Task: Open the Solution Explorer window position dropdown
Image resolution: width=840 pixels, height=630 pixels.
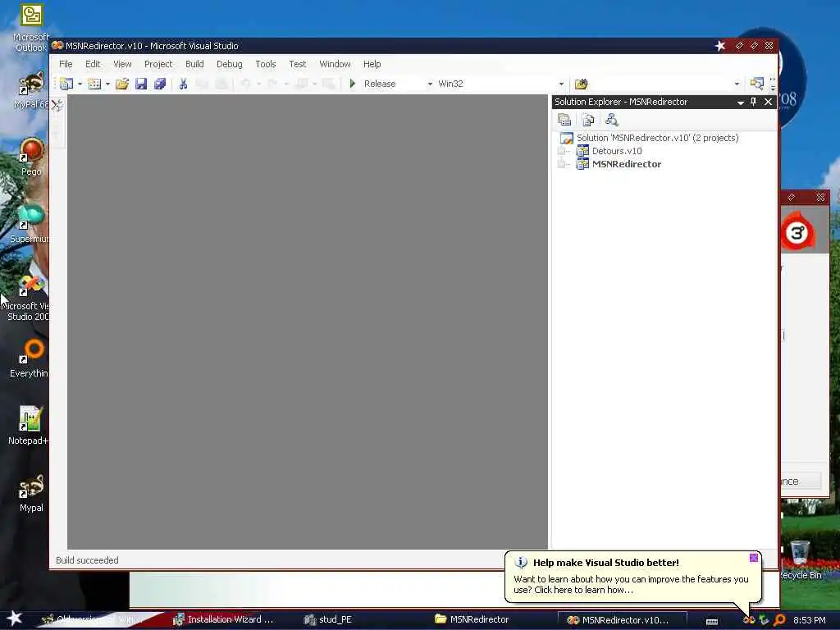Action: tap(741, 102)
